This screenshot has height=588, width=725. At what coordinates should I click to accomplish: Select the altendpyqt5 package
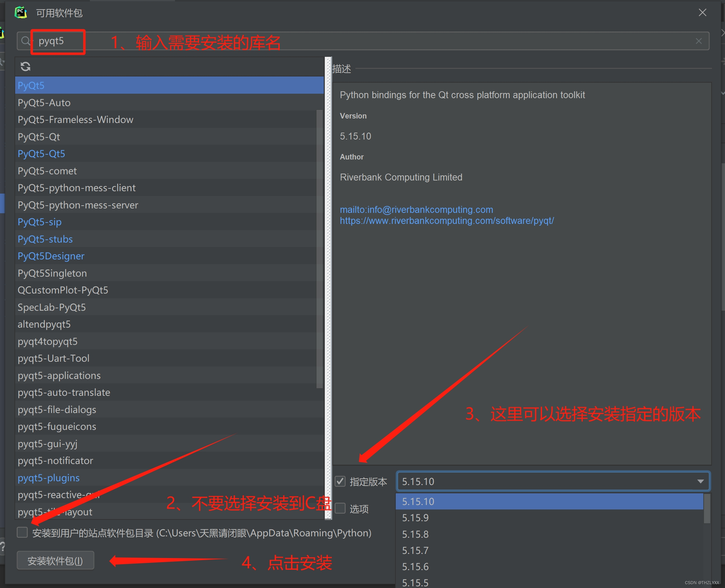tap(166, 324)
